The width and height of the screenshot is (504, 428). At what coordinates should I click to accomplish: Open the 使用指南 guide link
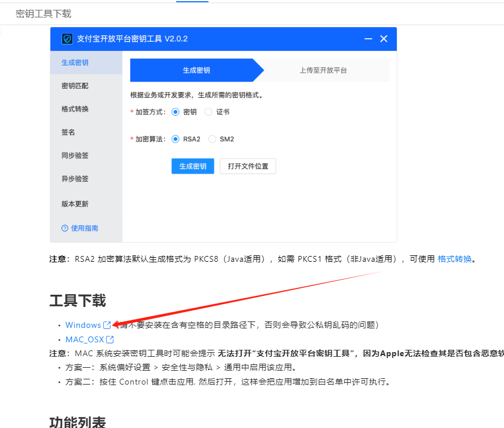pyautogui.click(x=84, y=228)
